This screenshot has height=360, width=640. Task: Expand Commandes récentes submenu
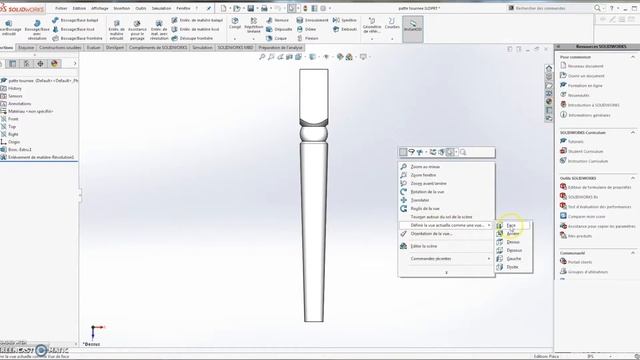[447, 259]
